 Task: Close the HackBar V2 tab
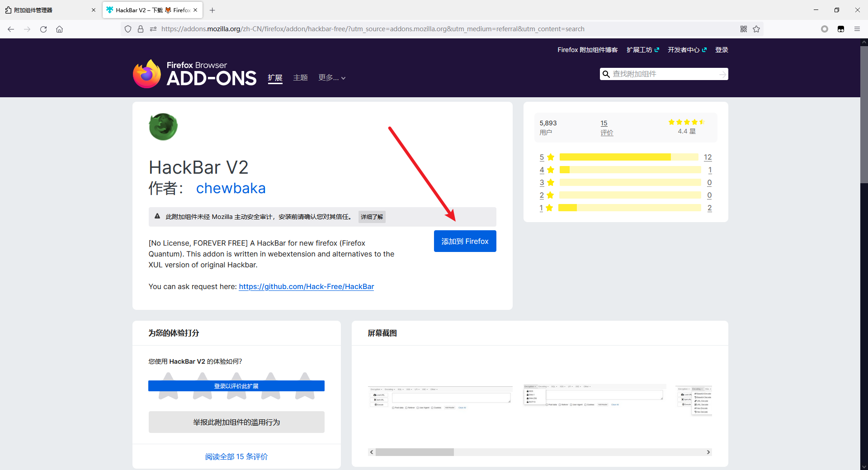click(195, 10)
